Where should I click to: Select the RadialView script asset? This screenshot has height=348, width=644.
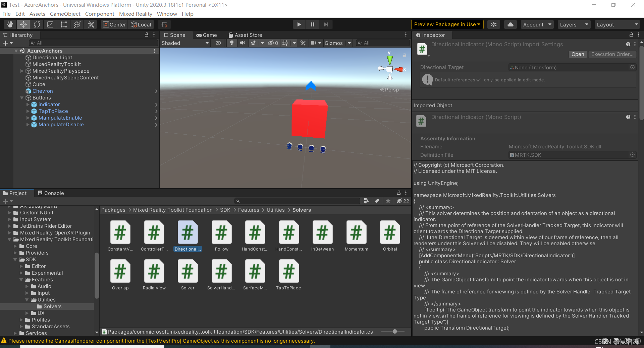[154, 275]
